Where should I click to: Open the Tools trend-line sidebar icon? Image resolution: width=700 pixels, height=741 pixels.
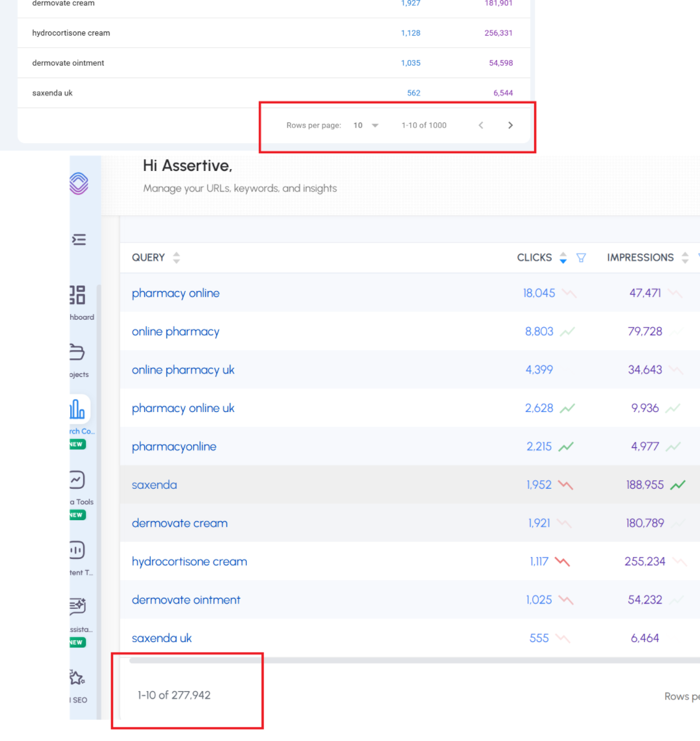click(77, 480)
